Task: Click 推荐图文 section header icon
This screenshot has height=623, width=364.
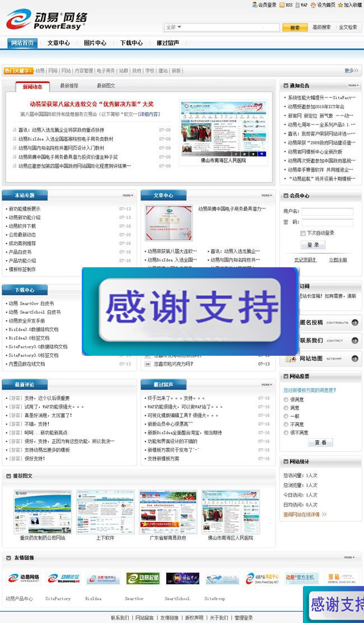Action: [9, 476]
